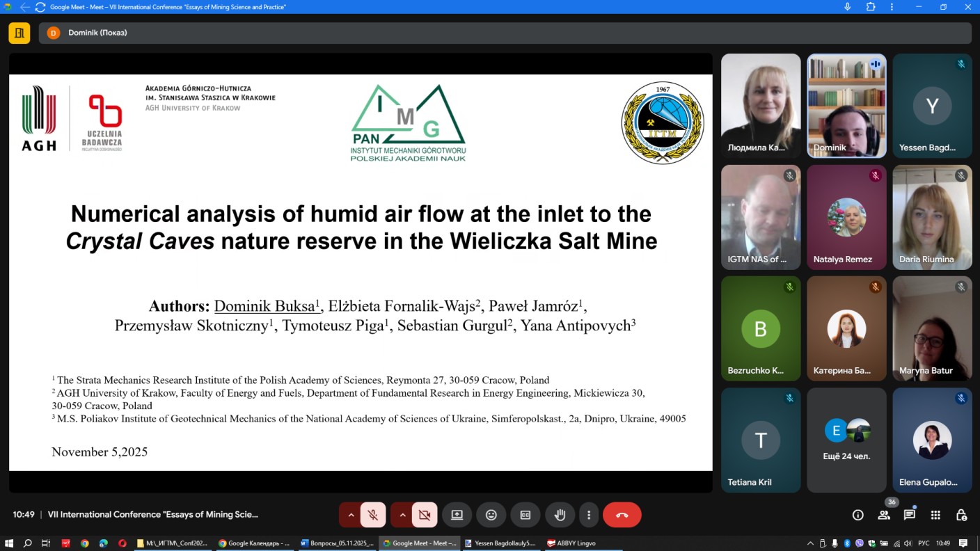Click the 'Ещё 24 чел.' participants tile

[846, 440]
